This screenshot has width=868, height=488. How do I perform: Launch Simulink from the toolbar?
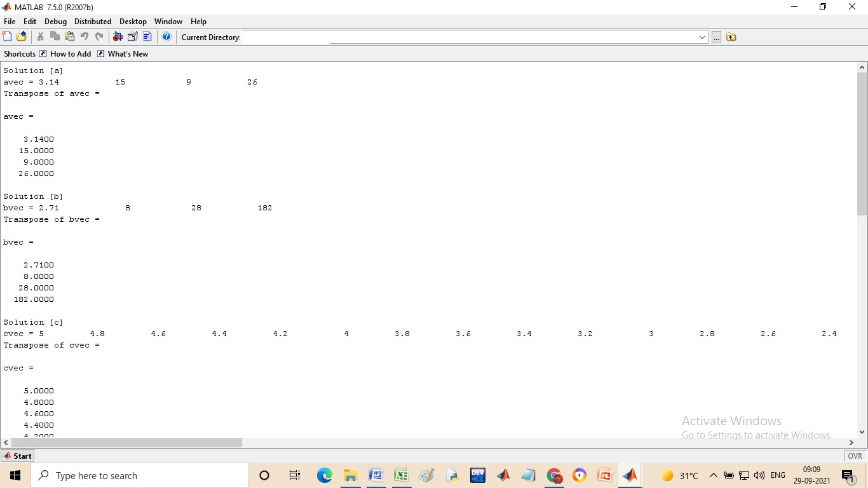pos(118,37)
